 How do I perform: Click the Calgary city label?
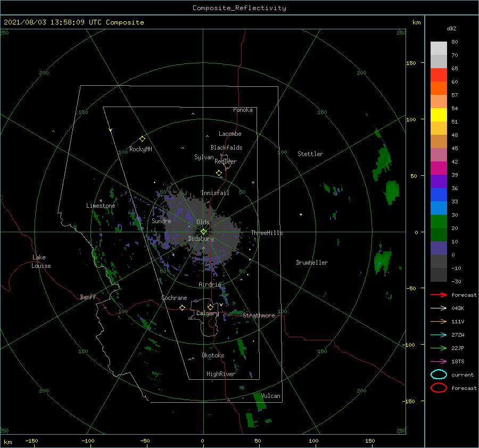pyautogui.click(x=208, y=313)
